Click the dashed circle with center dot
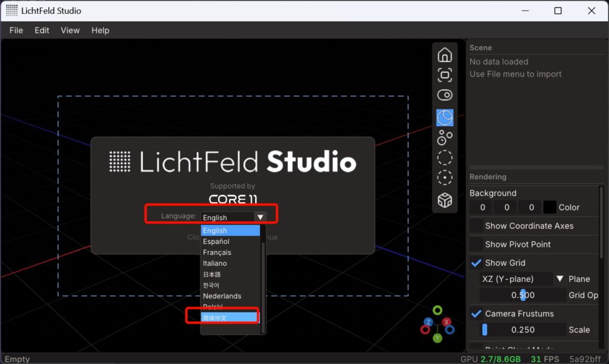The width and height of the screenshot is (609, 364). [444, 178]
